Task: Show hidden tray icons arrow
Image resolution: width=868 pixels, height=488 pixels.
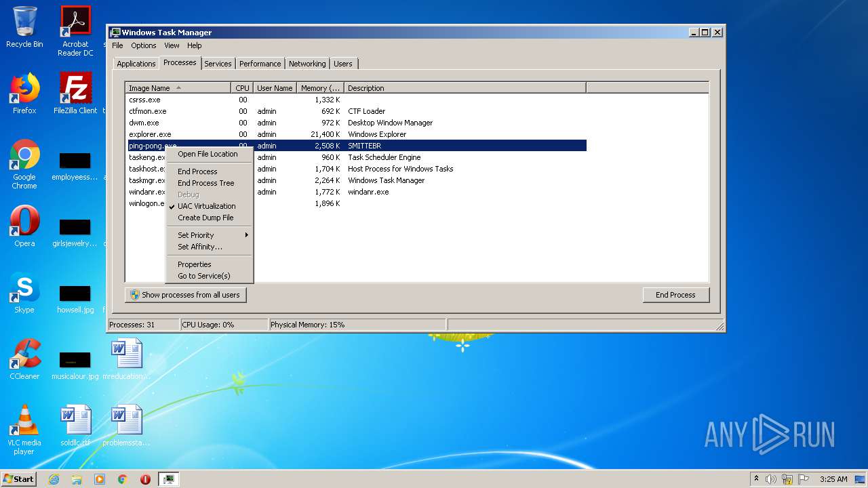Action: coord(756,479)
